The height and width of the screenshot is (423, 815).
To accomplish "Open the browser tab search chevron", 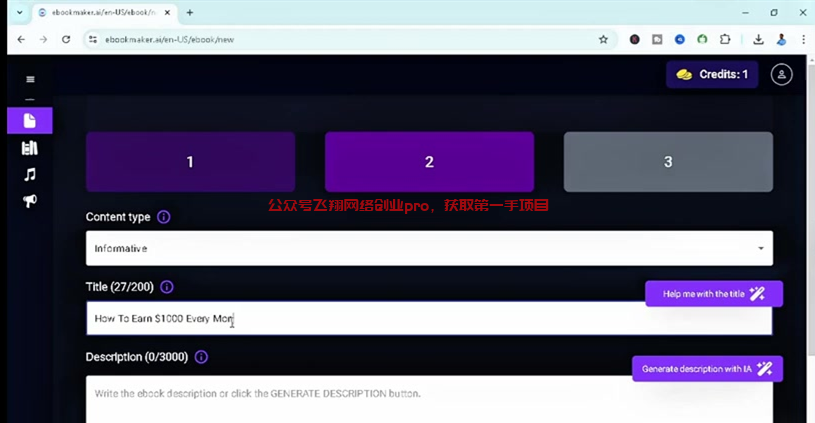I will [19, 13].
